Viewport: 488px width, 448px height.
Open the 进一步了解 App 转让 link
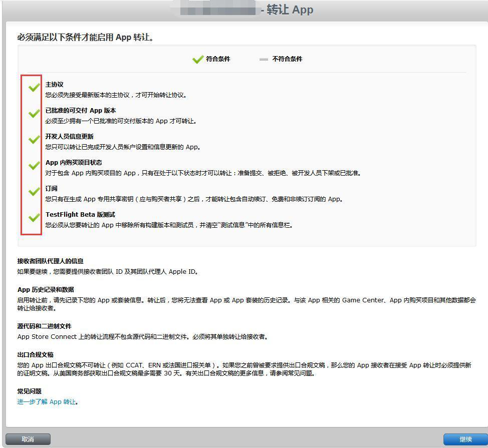tap(47, 402)
